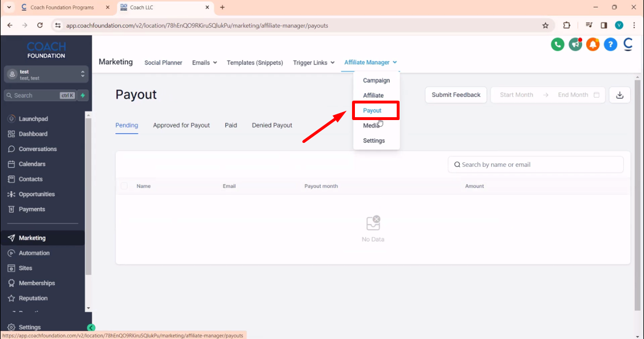This screenshot has width=644, height=339.
Task: Open the Chrome side panel icon
Action: pyautogui.click(x=604, y=25)
